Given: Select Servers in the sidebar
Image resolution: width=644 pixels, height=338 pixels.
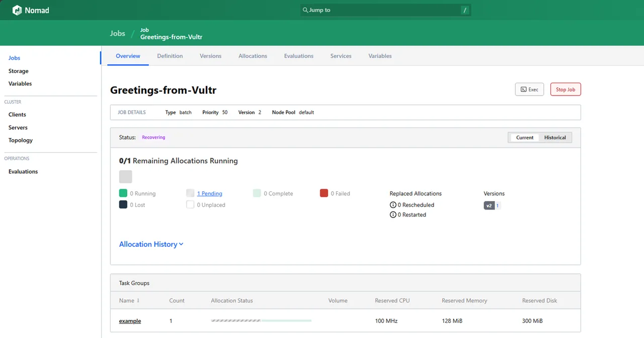Looking at the screenshot, I should click(x=18, y=127).
